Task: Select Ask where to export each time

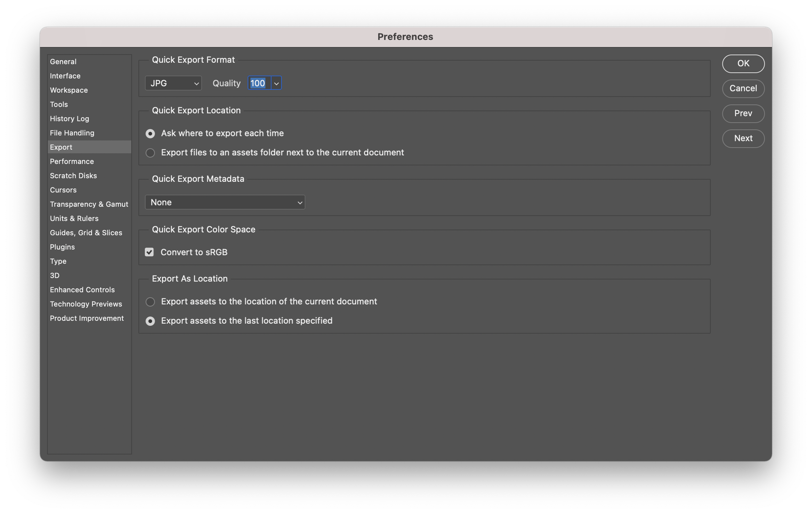Action: [x=150, y=134]
